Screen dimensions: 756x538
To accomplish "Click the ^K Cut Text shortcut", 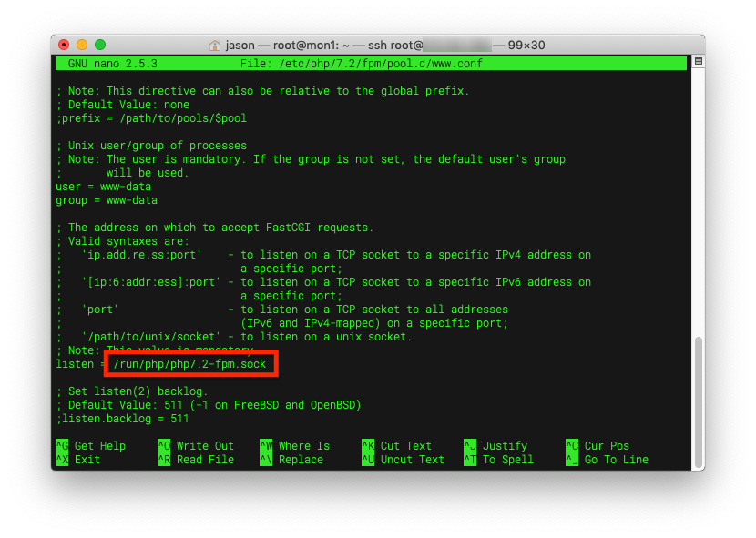I will tap(396, 446).
